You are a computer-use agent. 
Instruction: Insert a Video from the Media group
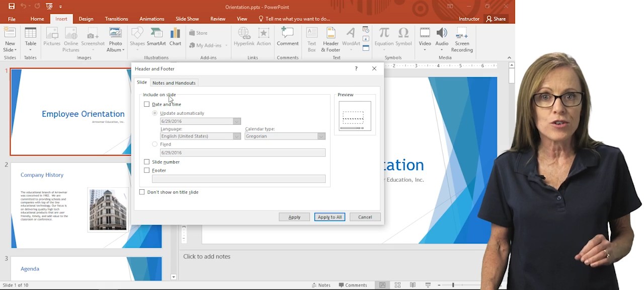pyautogui.click(x=425, y=39)
